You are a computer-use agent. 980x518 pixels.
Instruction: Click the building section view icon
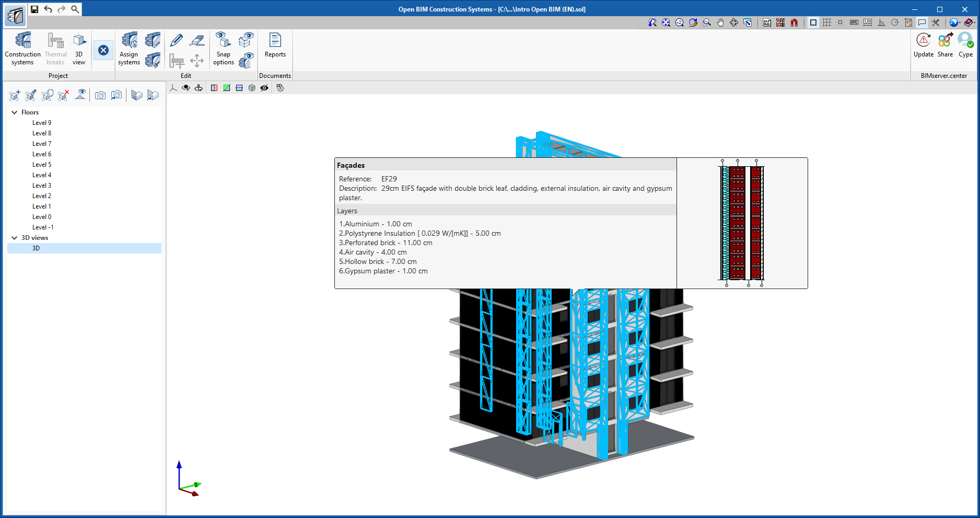pyautogui.click(x=137, y=95)
